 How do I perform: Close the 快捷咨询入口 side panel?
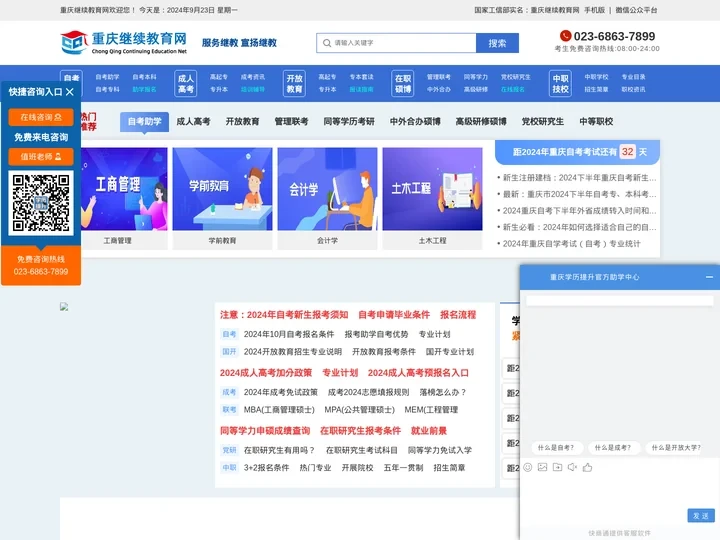click(x=70, y=92)
